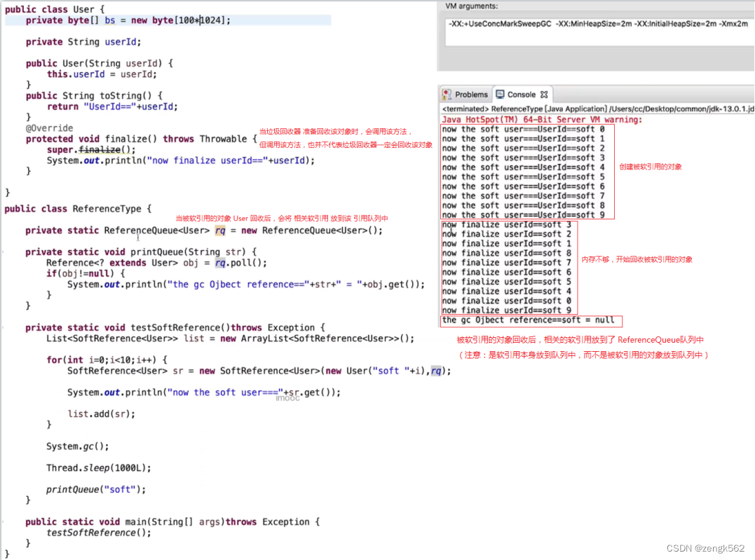Close the Console view tab
755x560 pixels.
(x=544, y=95)
